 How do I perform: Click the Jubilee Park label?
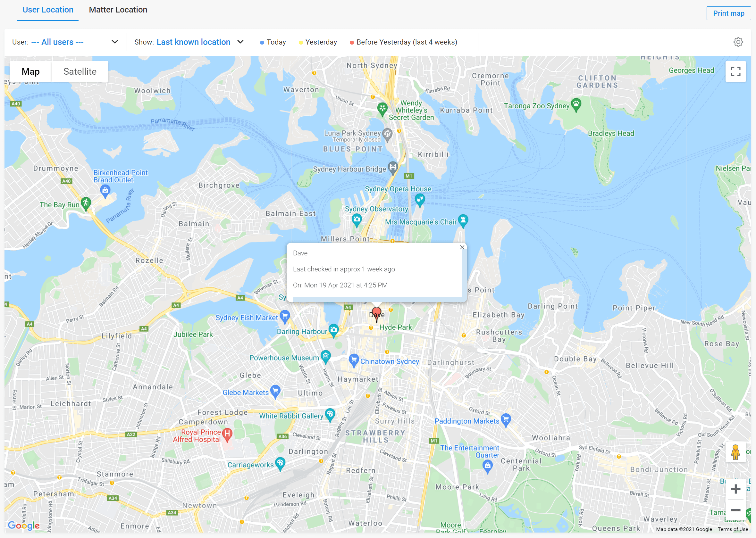click(x=193, y=334)
